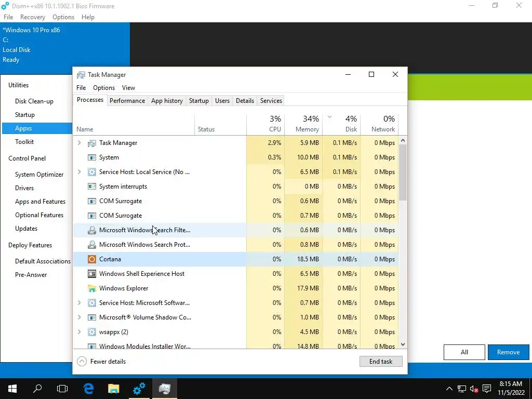Sort processes by Name column

[x=134, y=124]
